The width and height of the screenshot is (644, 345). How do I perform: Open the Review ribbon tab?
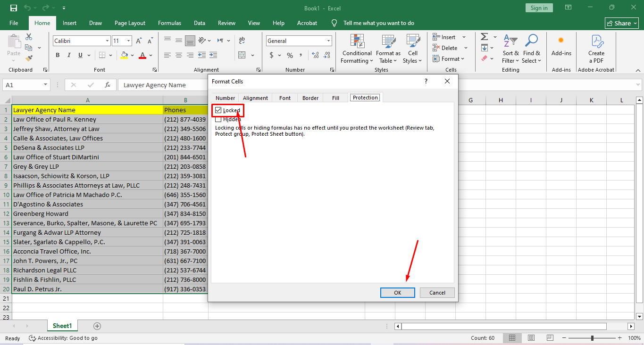pyautogui.click(x=226, y=23)
